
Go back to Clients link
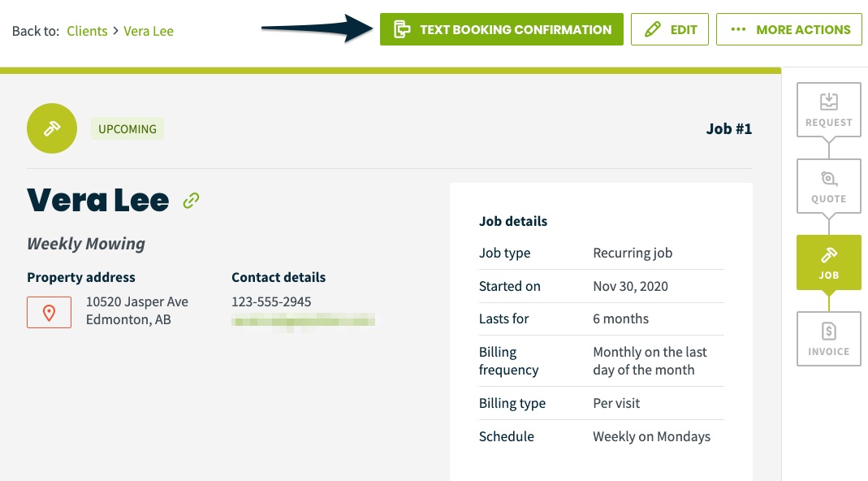click(x=87, y=31)
